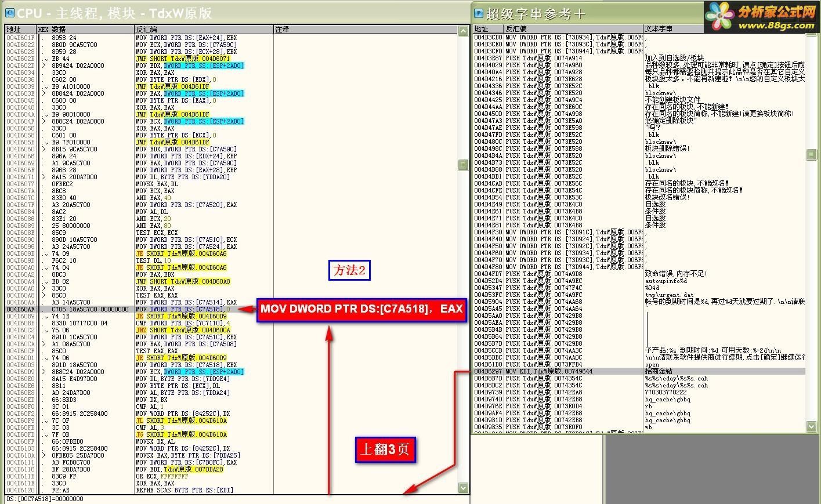Select string row 770303770222
The width and height of the screenshot is (821, 504).
[x=639, y=392]
